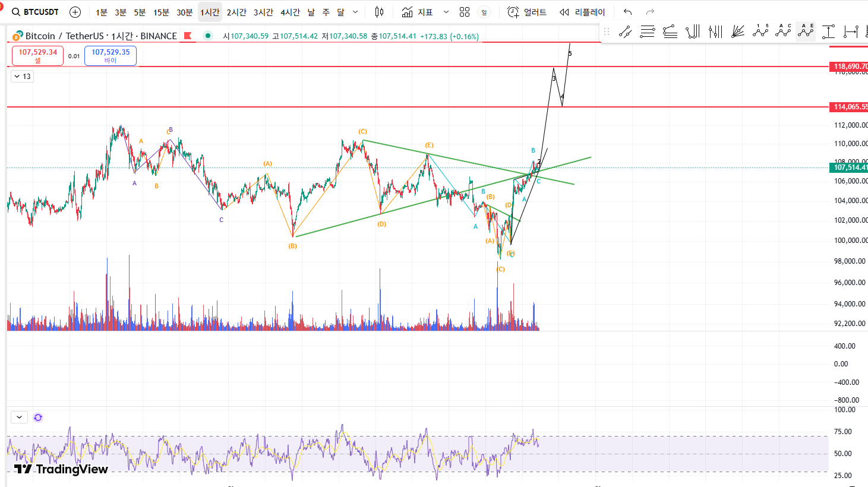The width and height of the screenshot is (868, 487).
Task: Select the Price Range measure tool
Action: coord(828,31)
